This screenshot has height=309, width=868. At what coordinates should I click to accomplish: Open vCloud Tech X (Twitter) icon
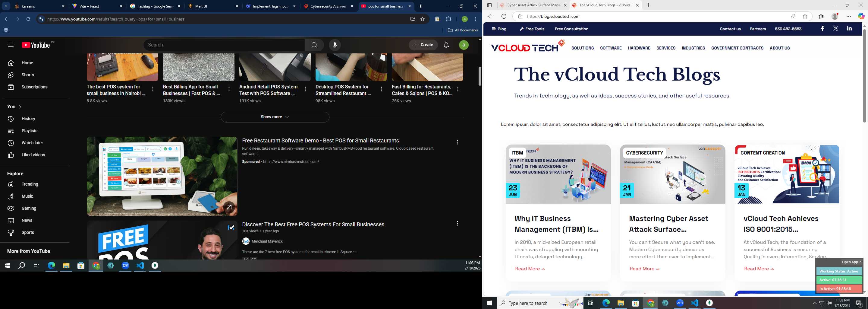836,29
